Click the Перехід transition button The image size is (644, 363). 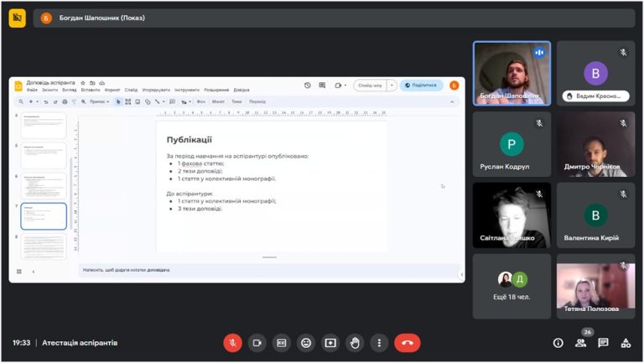pos(257,101)
